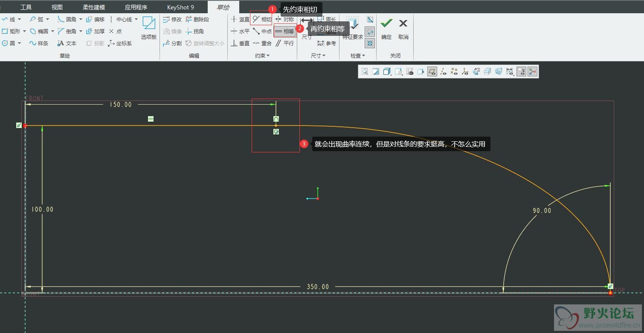
Task: Click the 参考 (Reference) dimension tool
Action: 327,43
